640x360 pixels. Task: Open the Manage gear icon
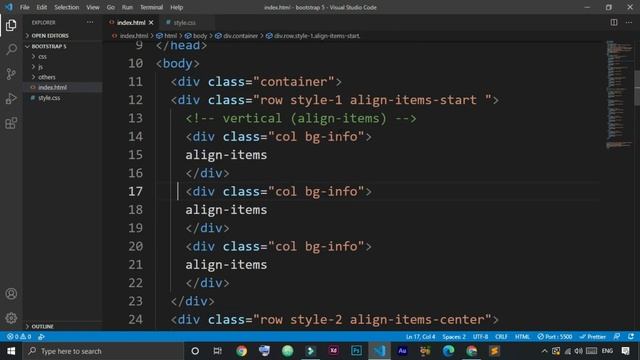point(11,318)
